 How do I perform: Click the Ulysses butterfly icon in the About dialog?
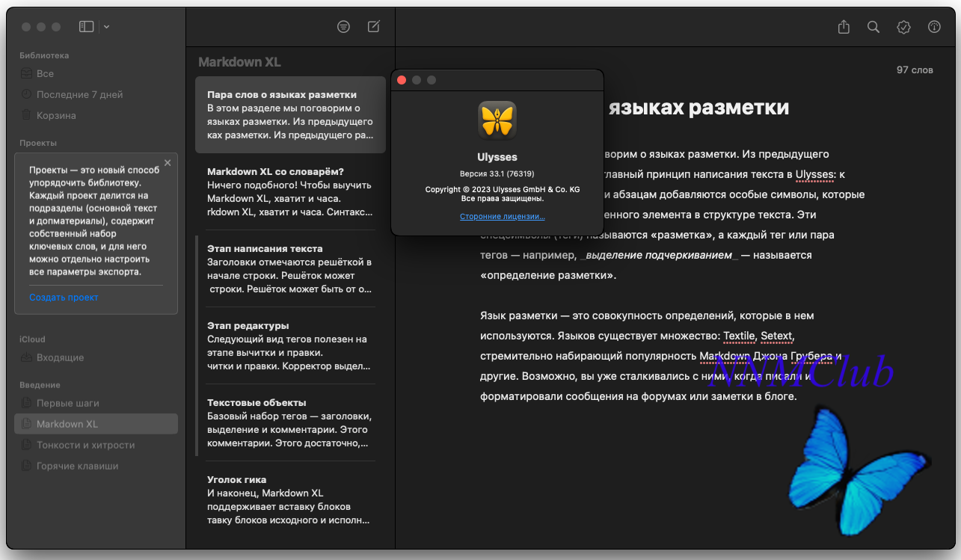tap(497, 120)
